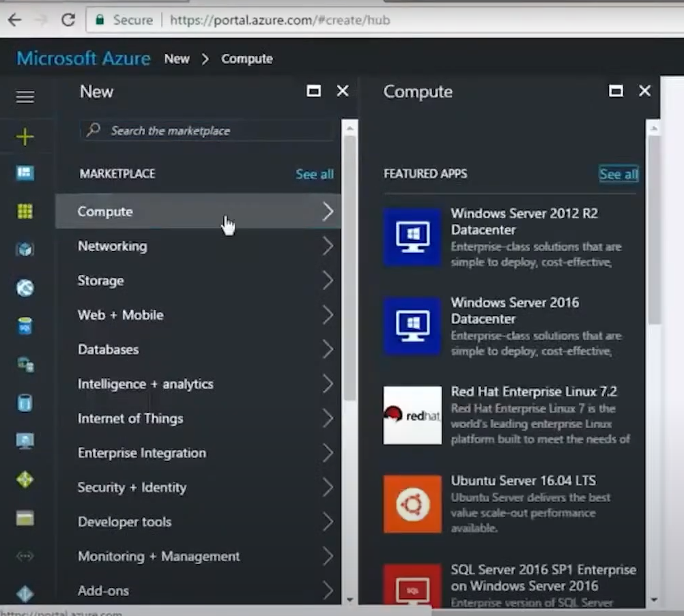
Task: Expand the Databases category chevron
Action: coord(328,349)
